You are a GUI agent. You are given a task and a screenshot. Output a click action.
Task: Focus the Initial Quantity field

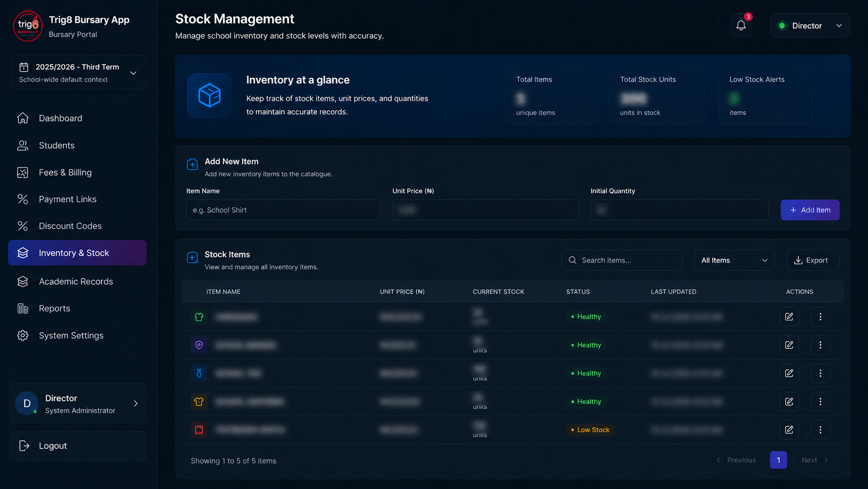[x=680, y=210]
